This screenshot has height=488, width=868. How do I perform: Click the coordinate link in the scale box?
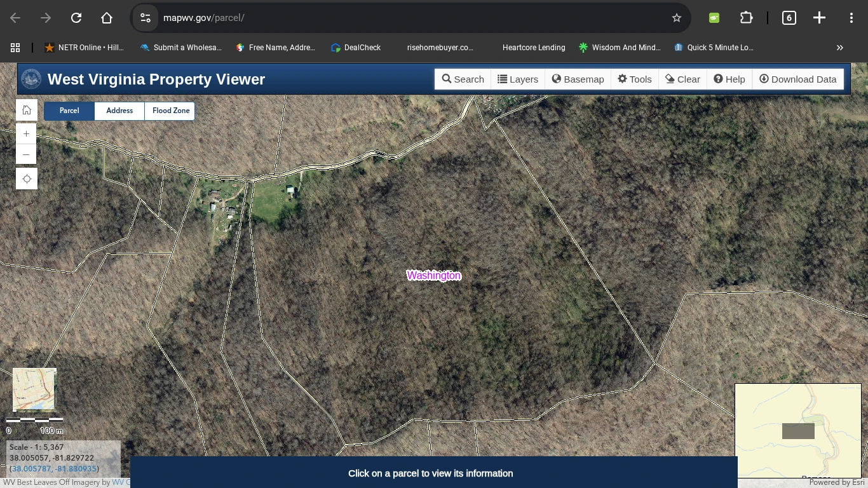[x=53, y=468]
